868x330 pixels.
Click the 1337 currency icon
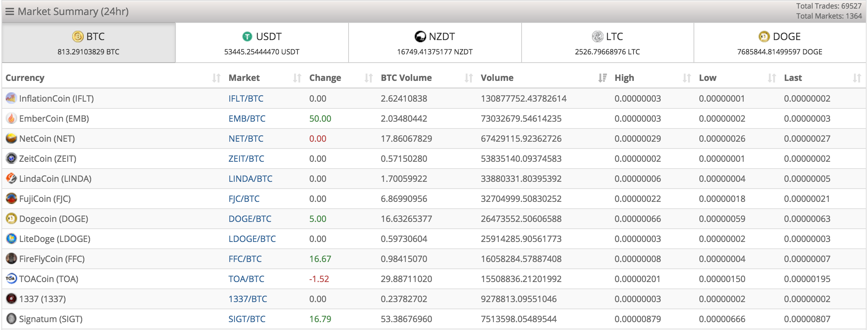pyautogui.click(x=11, y=299)
